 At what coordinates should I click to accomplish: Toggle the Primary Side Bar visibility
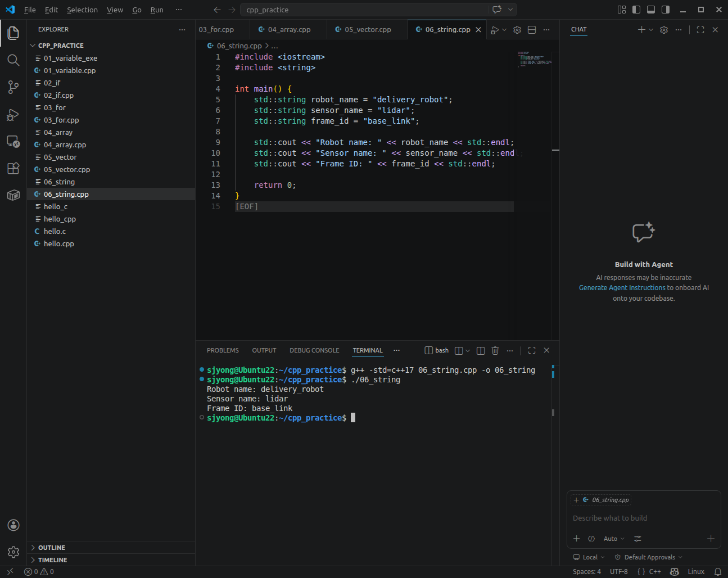click(636, 10)
